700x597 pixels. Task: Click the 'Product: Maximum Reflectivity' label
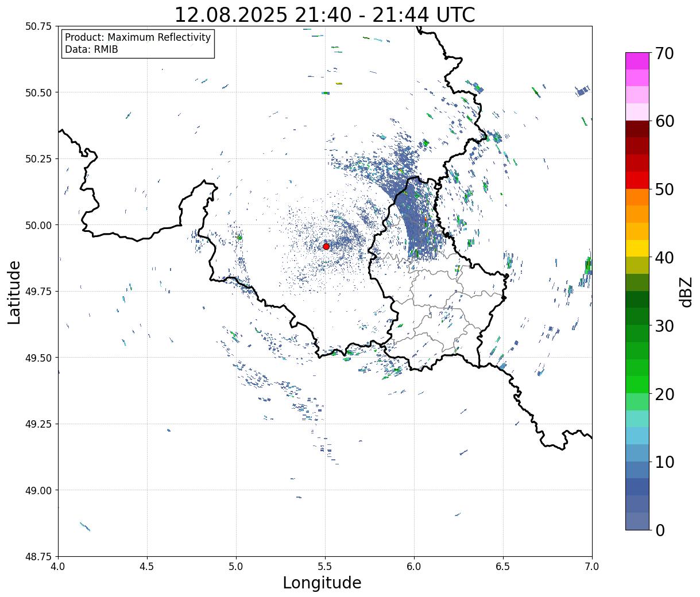pyautogui.click(x=138, y=37)
